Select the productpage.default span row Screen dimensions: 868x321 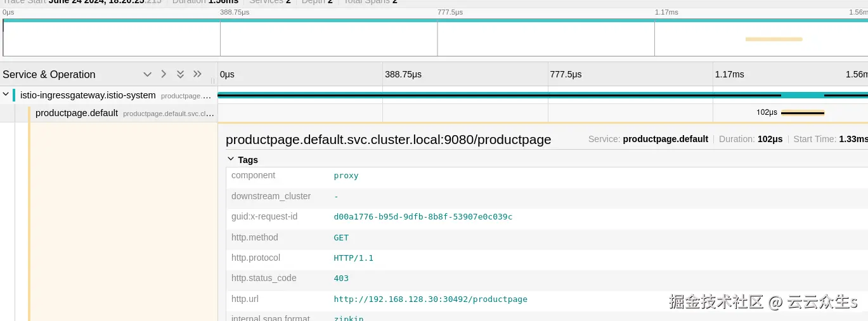[109, 113]
